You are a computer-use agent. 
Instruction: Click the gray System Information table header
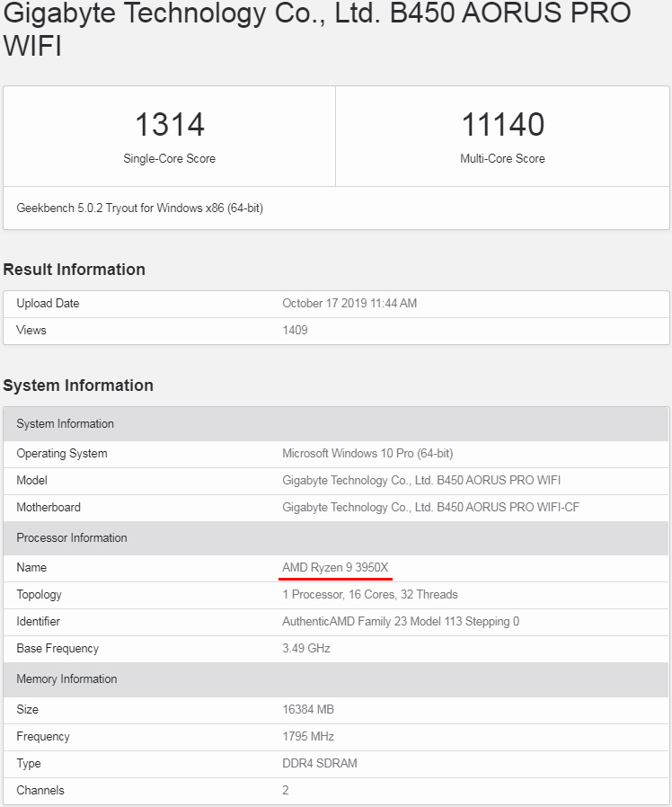[x=336, y=423]
